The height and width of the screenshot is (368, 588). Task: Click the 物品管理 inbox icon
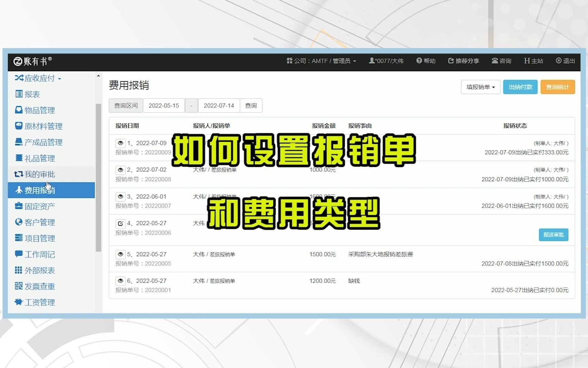click(19, 110)
